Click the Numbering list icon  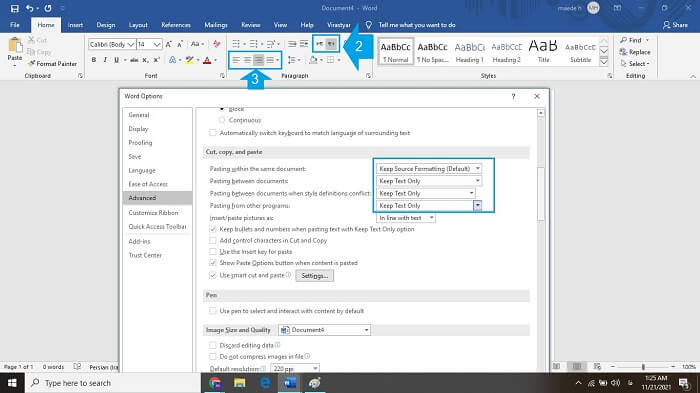[253, 44]
